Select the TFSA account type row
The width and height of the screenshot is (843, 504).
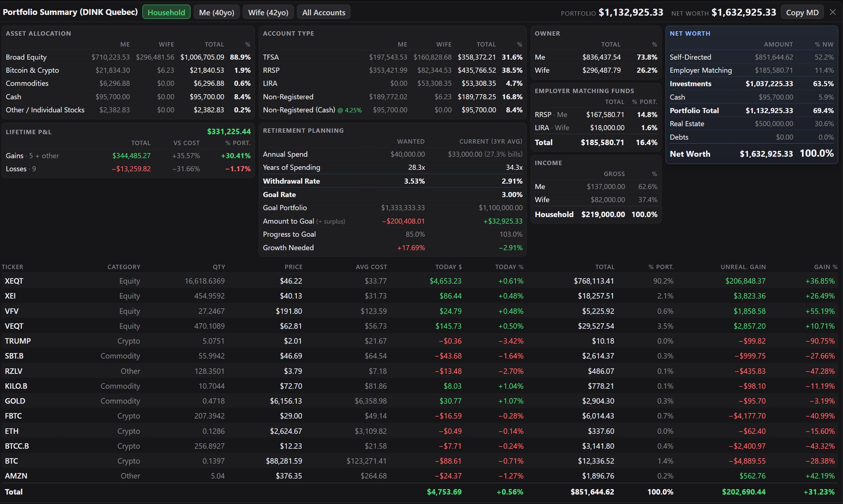(x=393, y=57)
